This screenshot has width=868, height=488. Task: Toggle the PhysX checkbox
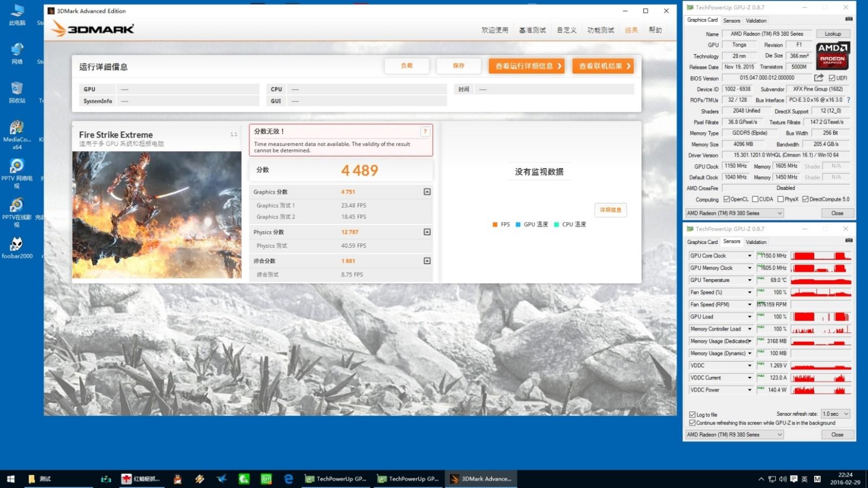tap(781, 199)
